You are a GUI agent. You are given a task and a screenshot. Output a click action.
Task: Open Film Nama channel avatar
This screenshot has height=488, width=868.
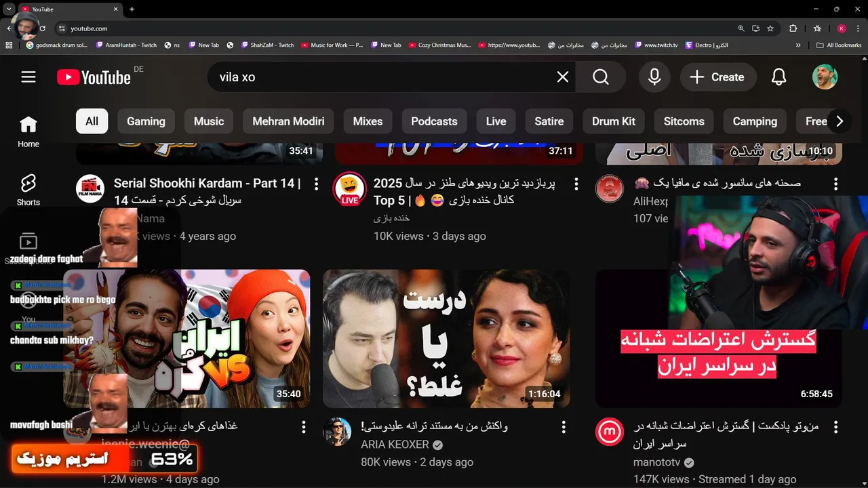[90, 189]
